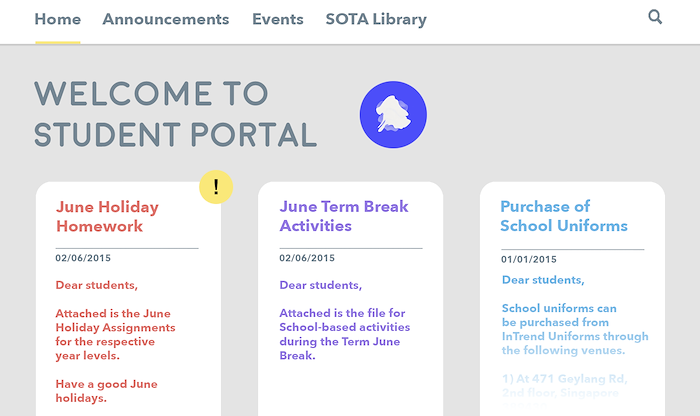Switch to the Events tab
Screen dimensions: 700x416
pos(278,19)
